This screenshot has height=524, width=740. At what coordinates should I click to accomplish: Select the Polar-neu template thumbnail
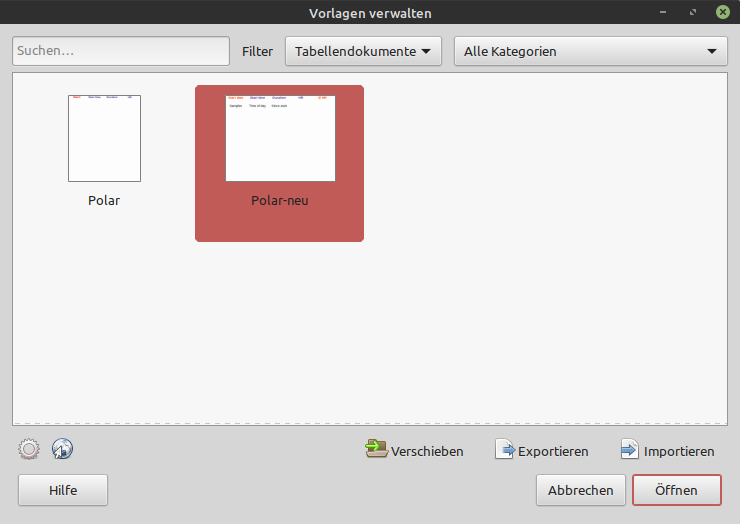[280, 138]
